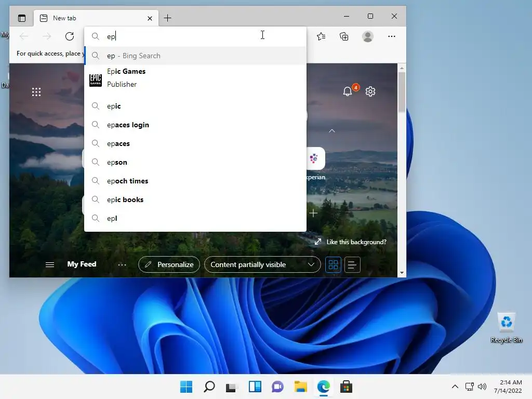Screen dimensions: 532x399
Task: Switch feed to grid view
Action: [333, 264]
